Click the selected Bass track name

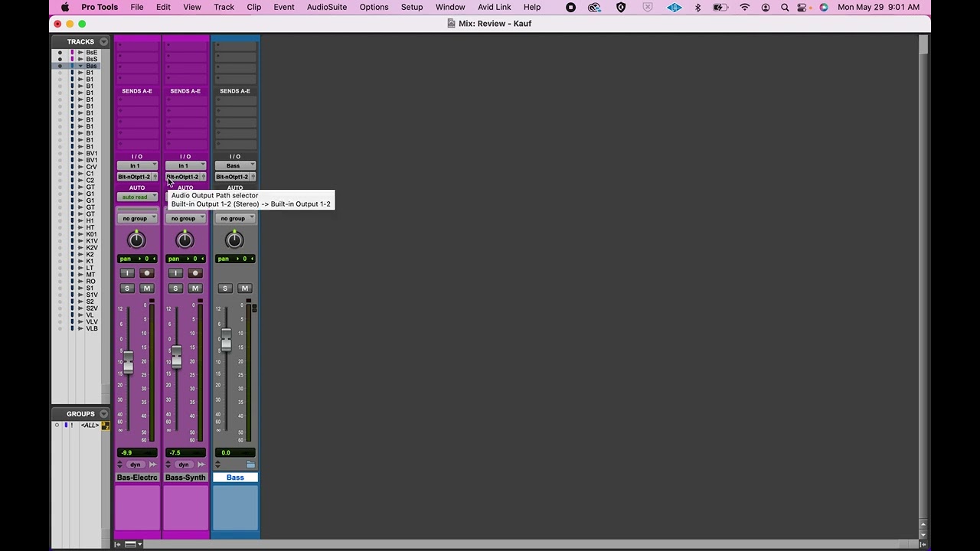[x=235, y=478]
